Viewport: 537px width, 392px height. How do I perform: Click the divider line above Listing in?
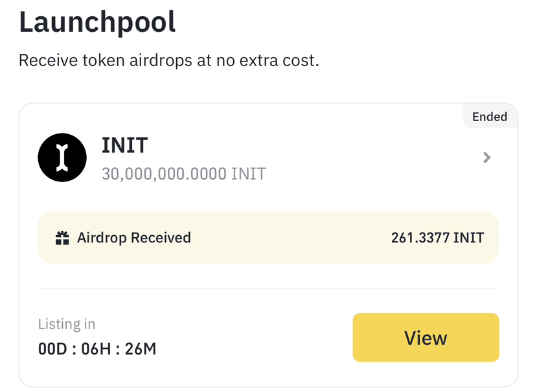point(268,288)
